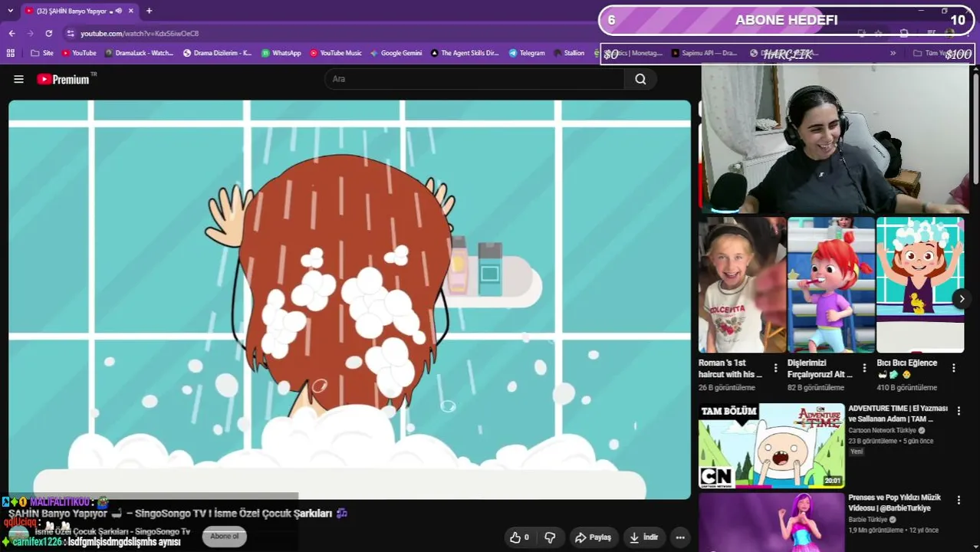980x552 pixels.
Task: Open the DramaLuck bookmark
Action: pos(140,53)
